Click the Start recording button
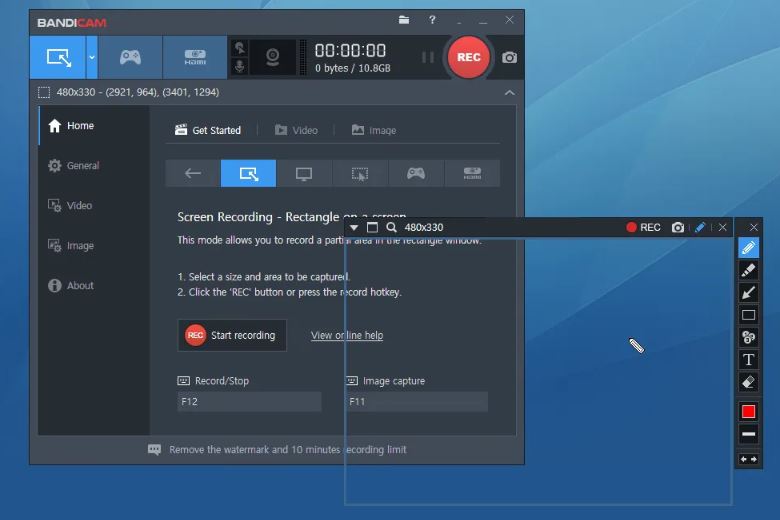Viewport: 780px width, 520px height. point(232,335)
